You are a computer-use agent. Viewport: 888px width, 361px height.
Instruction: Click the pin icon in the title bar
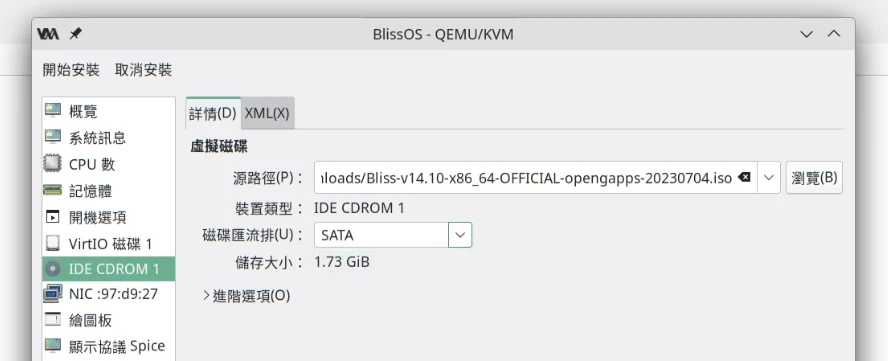pos(75,34)
